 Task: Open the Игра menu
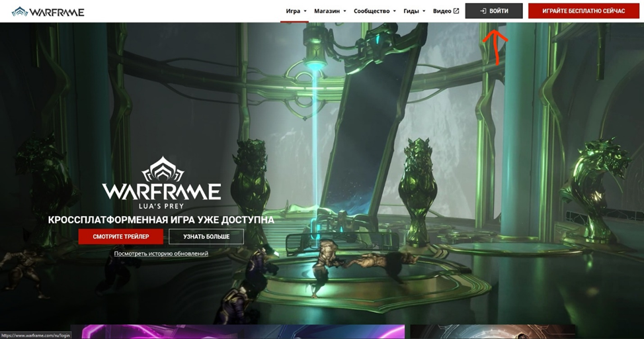[x=293, y=11]
